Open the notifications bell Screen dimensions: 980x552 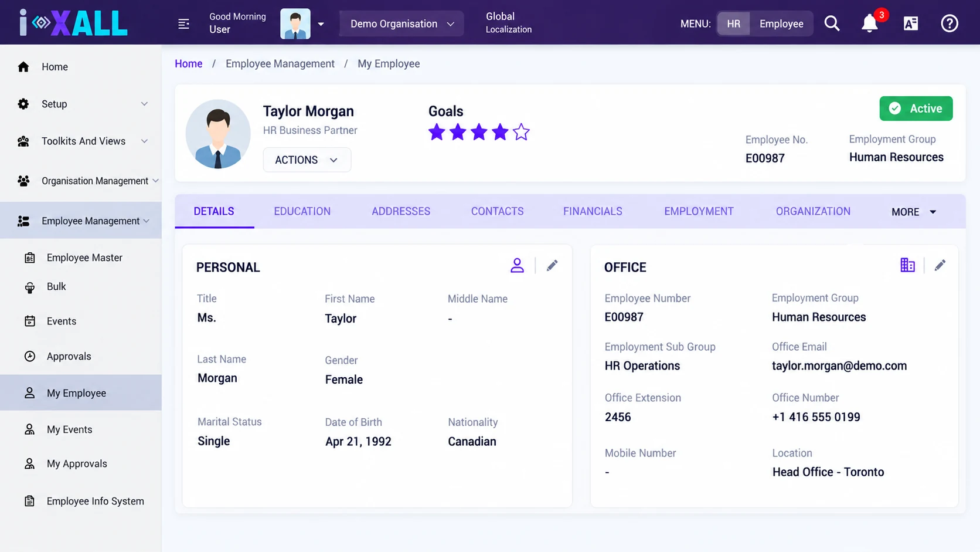869,23
